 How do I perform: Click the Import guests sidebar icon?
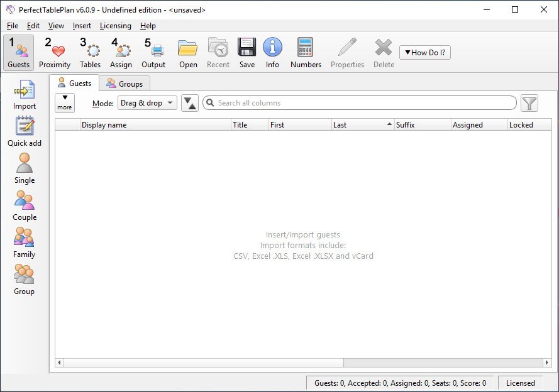pos(25,95)
